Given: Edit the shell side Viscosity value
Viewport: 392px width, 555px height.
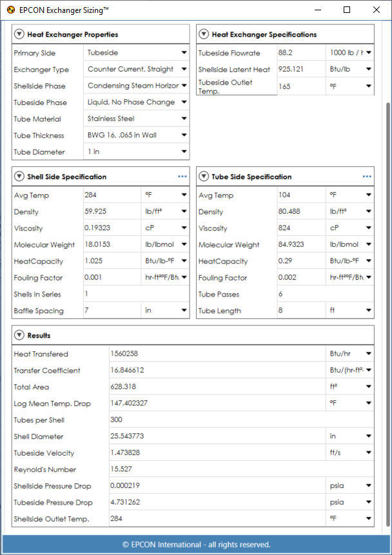Looking at the screenshot, I should pyautogui.click(x=112, y=228).
